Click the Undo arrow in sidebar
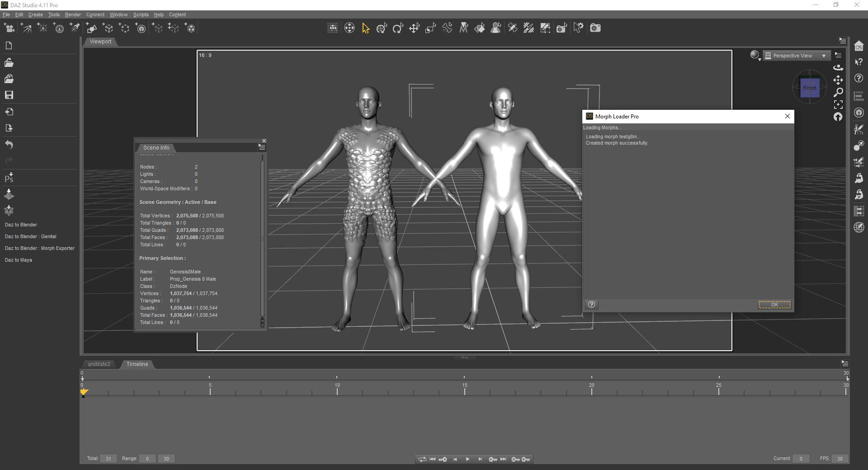The height and width of the screenshot is (470, 868). [9, 145]
